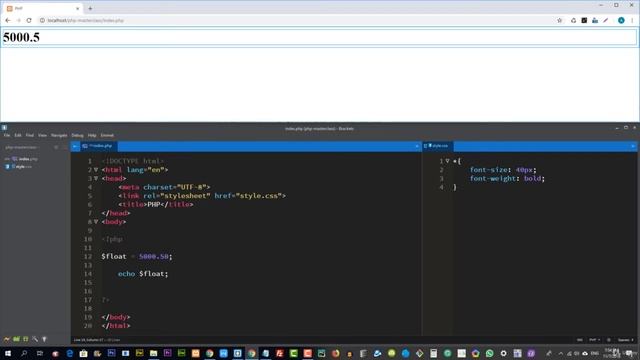Click the Live Preview lightning icon
The image size is (640, 360).
pyautogui.click(x=7, y=339)
